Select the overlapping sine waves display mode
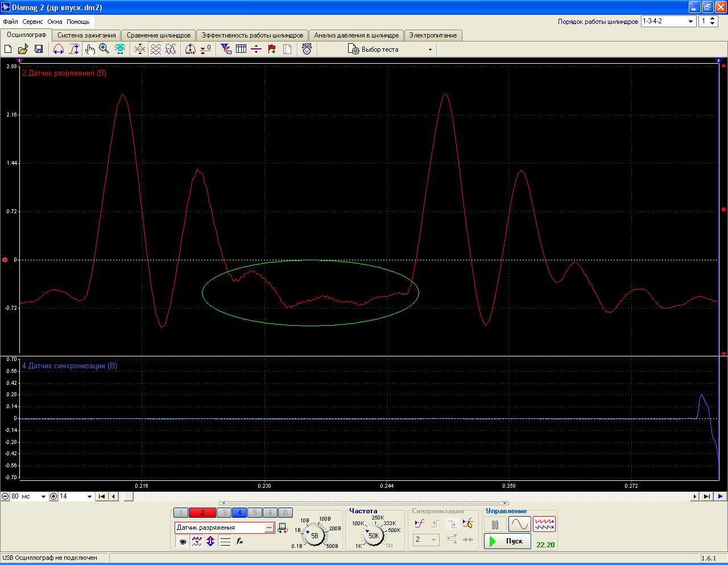Screen dimensions: 728x565 [171, 49]
